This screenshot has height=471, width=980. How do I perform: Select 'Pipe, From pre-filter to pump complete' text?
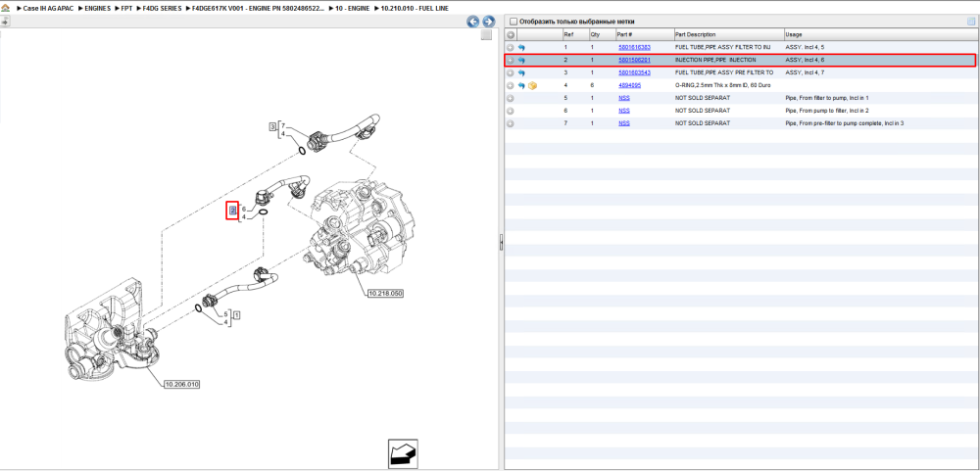click(845, 123)
